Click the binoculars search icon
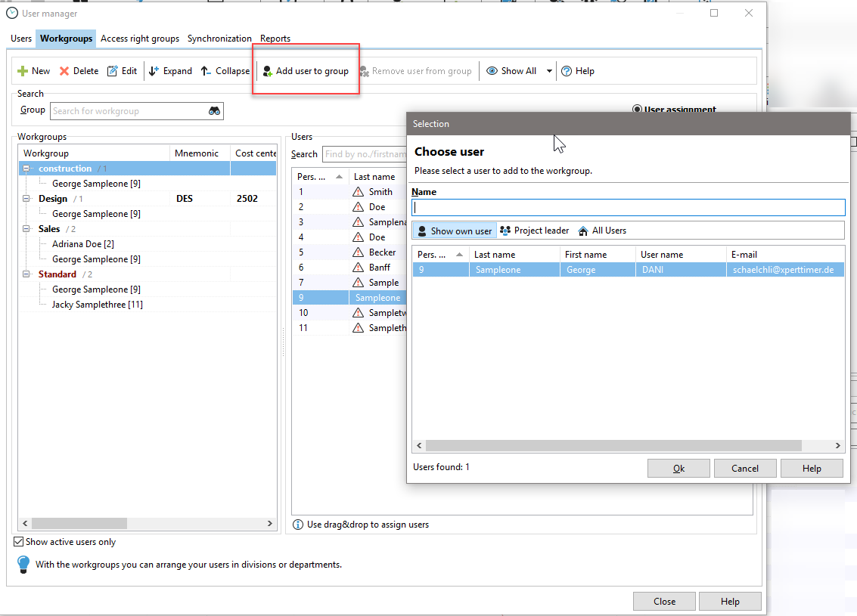The image size is (857, 616). coord(215,111)
